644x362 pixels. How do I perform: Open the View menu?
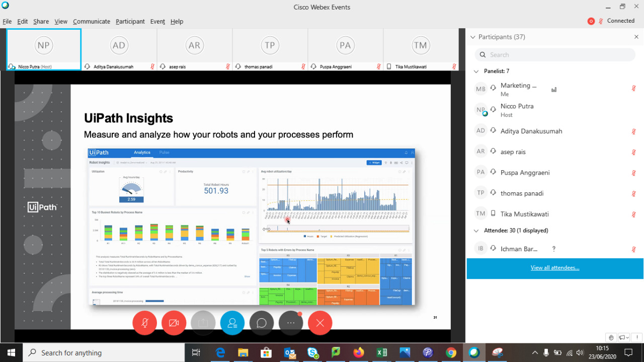[61, 22]
